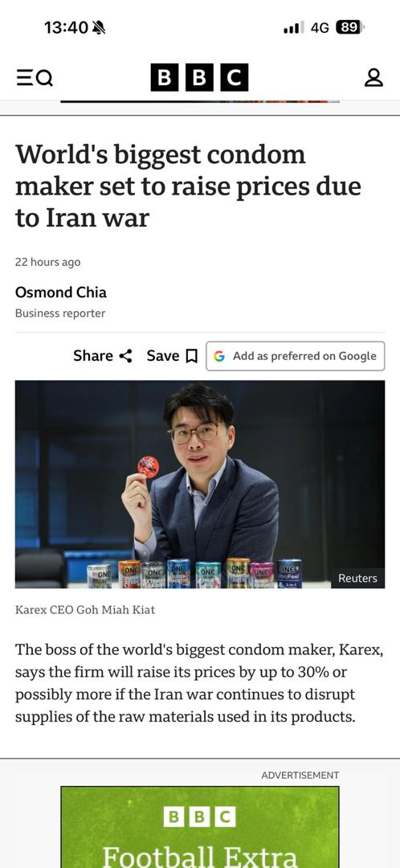Open the account profile icon
Viewport: 400px width, 868px height.
point(373,77)
